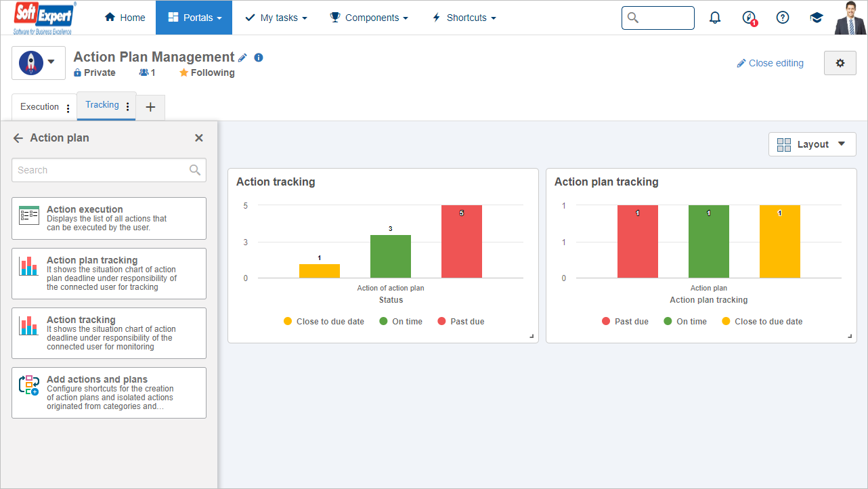Toggle Close to due date legend in Action plan tracking
This screenshot has height=489, width=868.
point(762,322)
